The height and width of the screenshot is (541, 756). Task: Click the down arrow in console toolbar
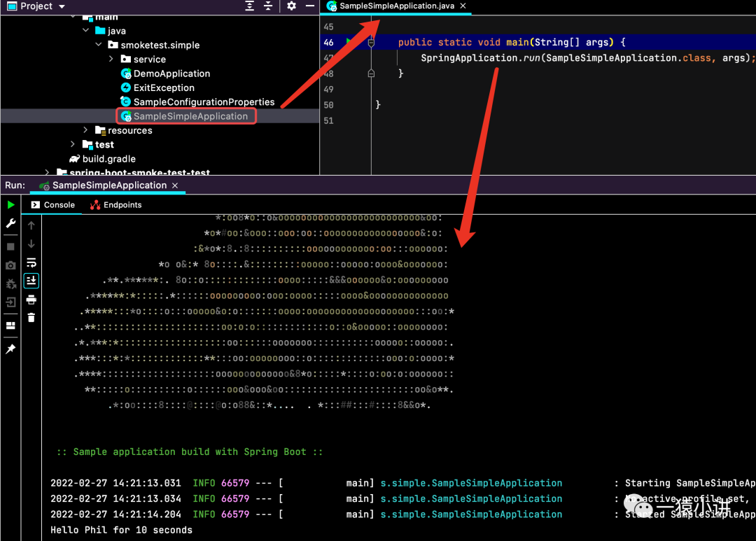tap(31, 244)
